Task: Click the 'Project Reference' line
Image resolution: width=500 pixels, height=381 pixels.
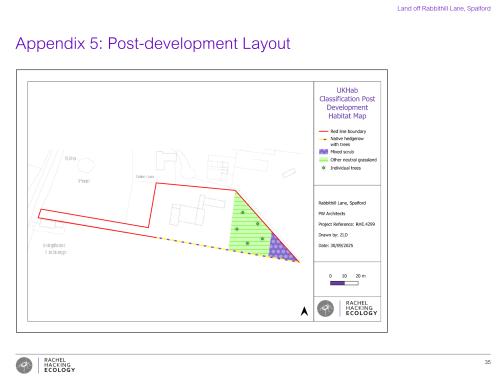Action: 347,224
